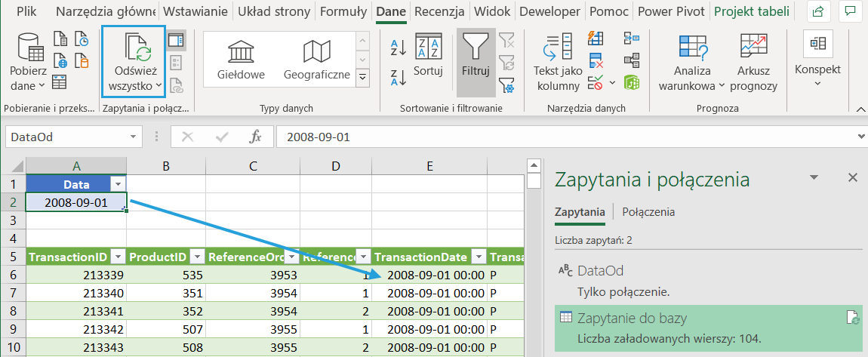Open the Sortuj dialog icon
The width and height of the screenshot is (868, 357).
pyautogui.click(x=429, y=48)
